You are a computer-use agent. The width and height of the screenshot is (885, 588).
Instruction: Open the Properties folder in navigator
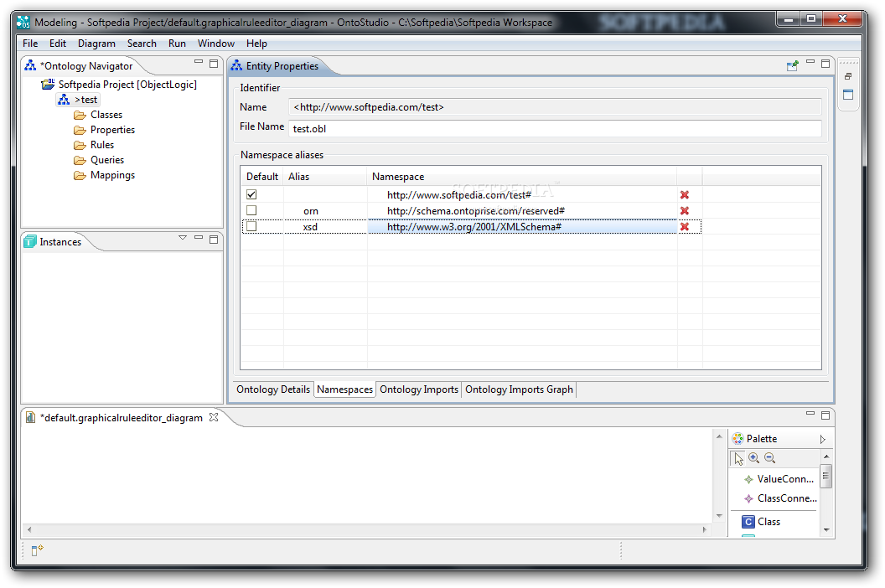105,130
